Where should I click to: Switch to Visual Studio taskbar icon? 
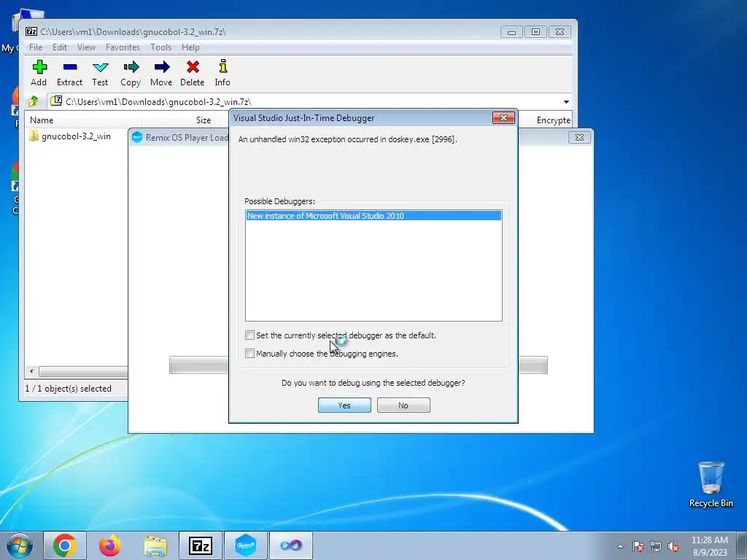click(291, 545)
